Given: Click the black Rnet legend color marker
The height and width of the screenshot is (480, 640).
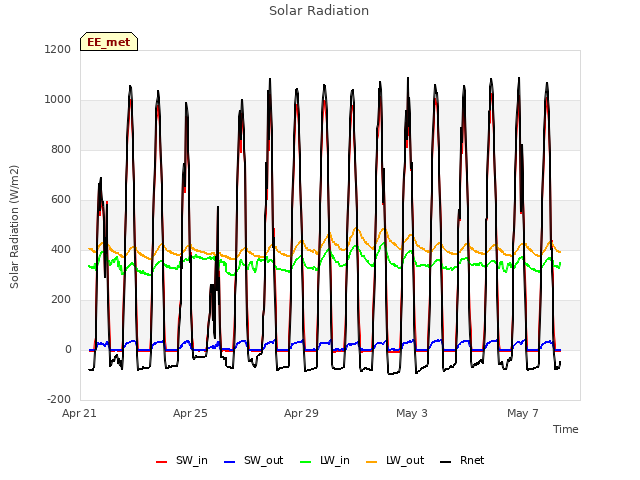Looking at the screenshot, I should tap(446, 462).
